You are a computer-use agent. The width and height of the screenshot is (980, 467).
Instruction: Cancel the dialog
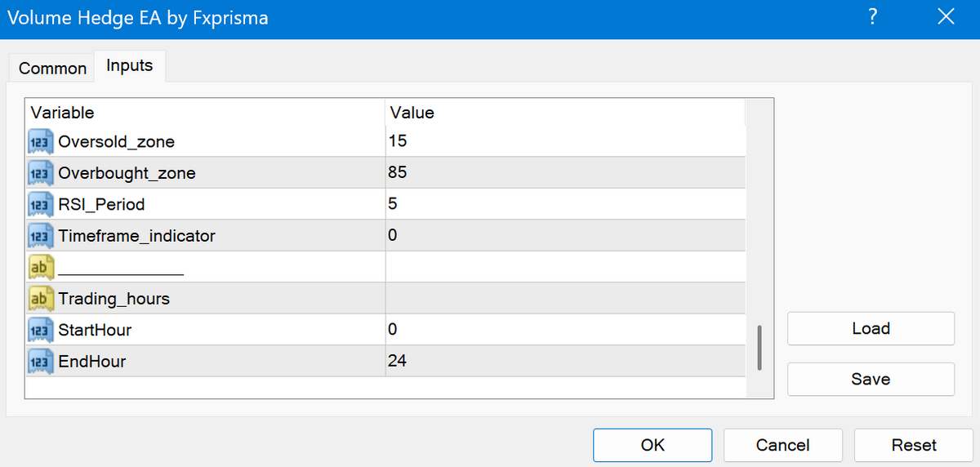(x=782, y=445)
